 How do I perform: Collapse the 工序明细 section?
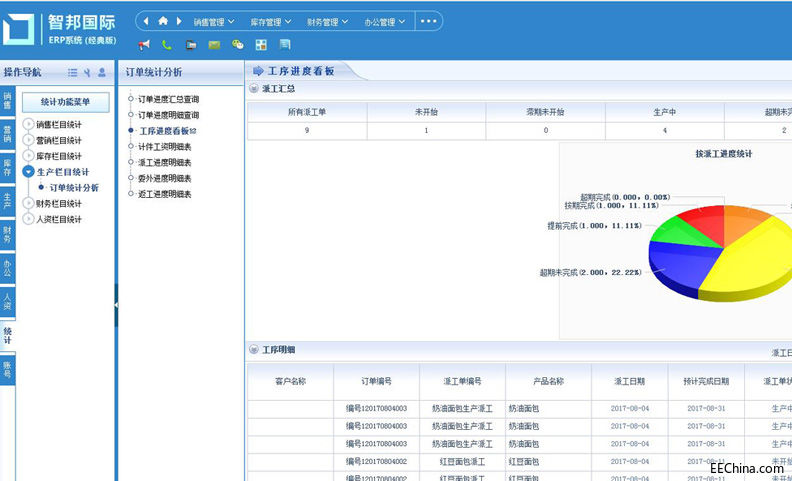click(254, 350)
